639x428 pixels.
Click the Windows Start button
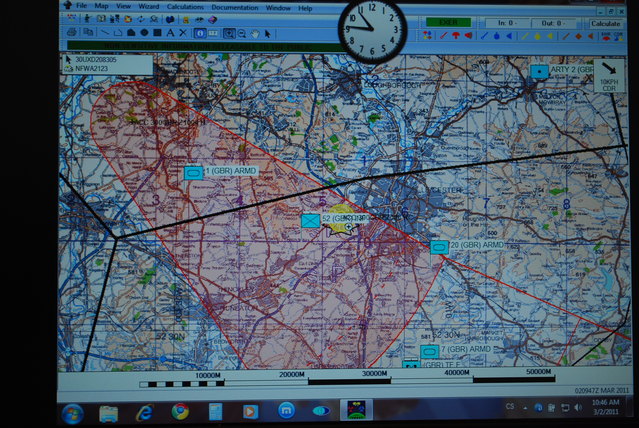(73, 412)
